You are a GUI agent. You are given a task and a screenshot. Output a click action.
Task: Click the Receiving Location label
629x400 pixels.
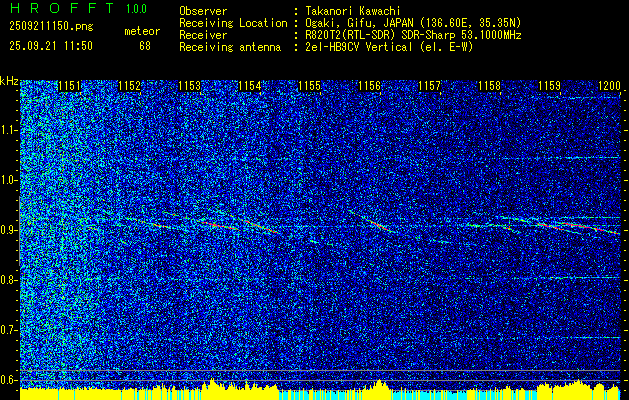[x=233, y=23]
